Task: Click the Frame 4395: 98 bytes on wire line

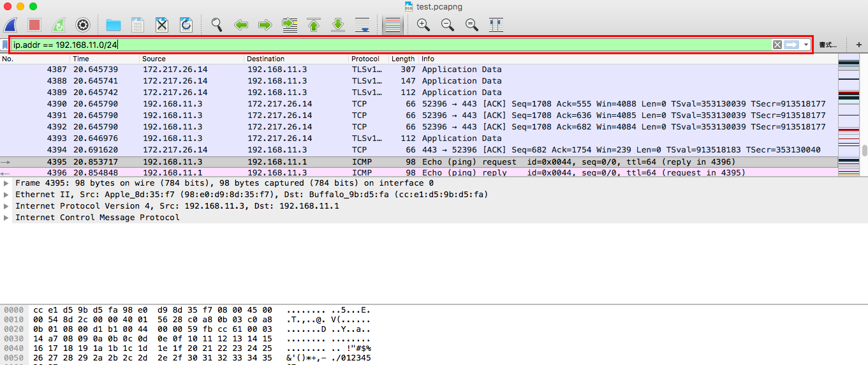Action: (224, 183)
